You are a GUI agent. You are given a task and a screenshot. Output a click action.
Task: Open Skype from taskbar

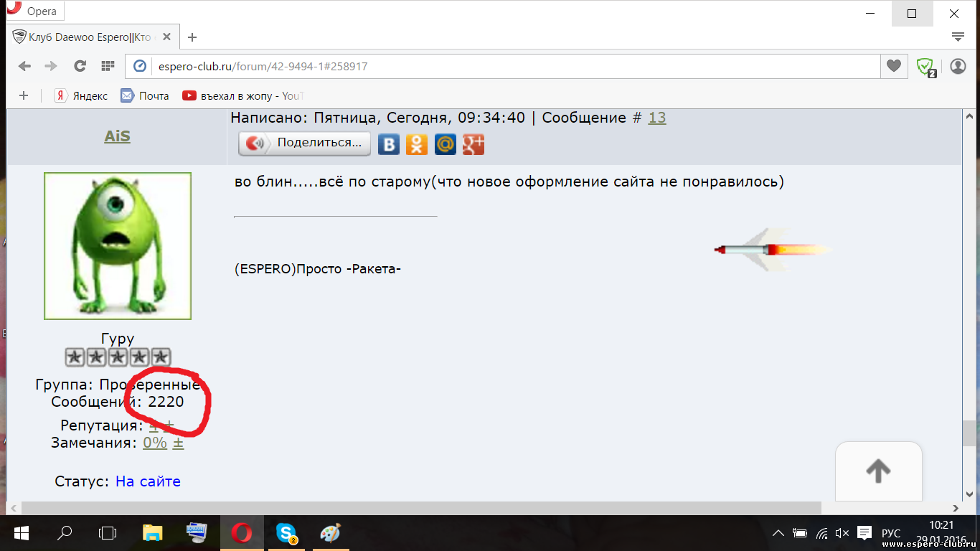tap(287, 533)
